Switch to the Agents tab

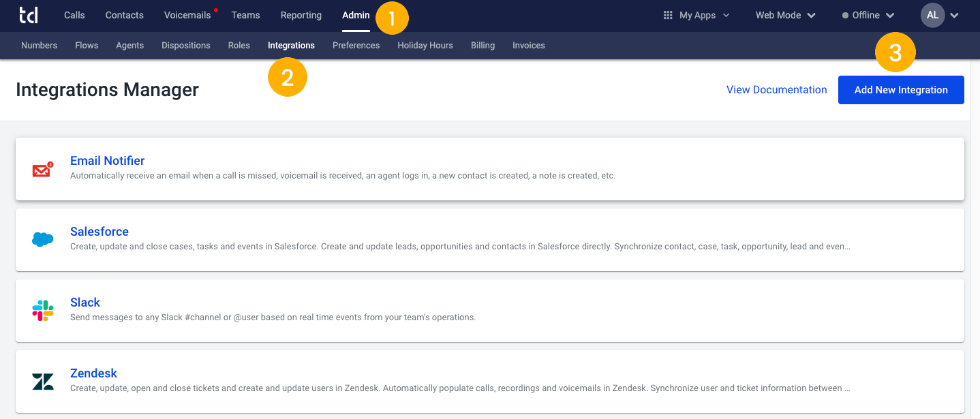pos(129,46)
